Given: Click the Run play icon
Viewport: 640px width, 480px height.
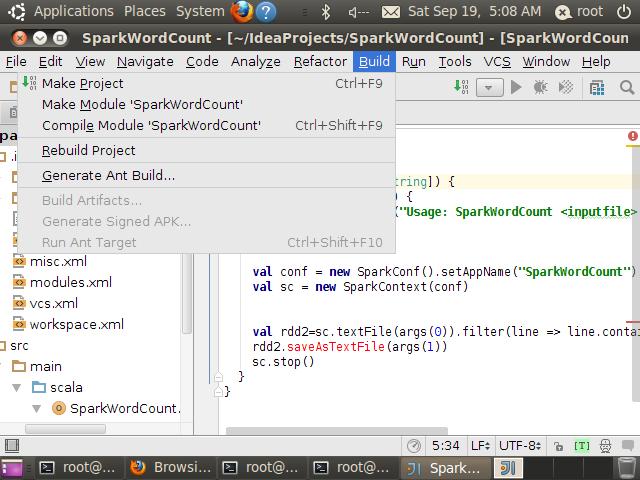Looking at the screenshot, I should pyautogui.click(x=516, y=87).
